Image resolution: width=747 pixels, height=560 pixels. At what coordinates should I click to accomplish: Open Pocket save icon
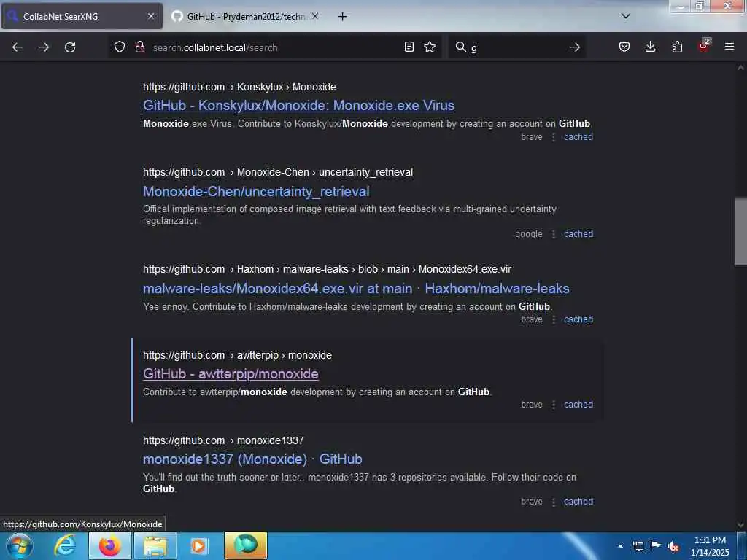point(624,47)
